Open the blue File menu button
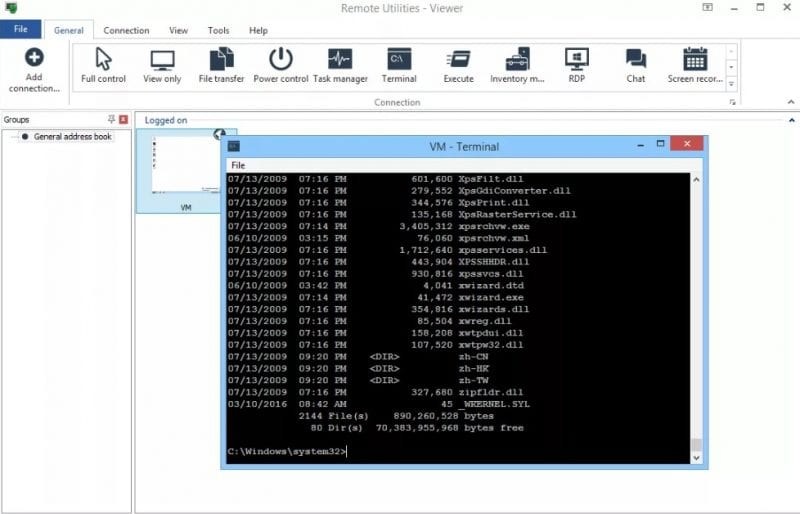This screenshot has height=514, width=800. tap(20, 30)
